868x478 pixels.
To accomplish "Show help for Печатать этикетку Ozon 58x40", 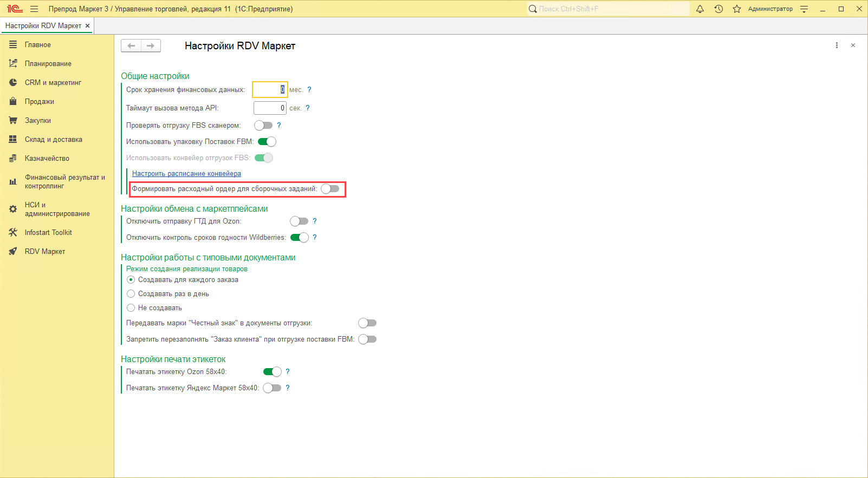I will click(x=288, y=371).
